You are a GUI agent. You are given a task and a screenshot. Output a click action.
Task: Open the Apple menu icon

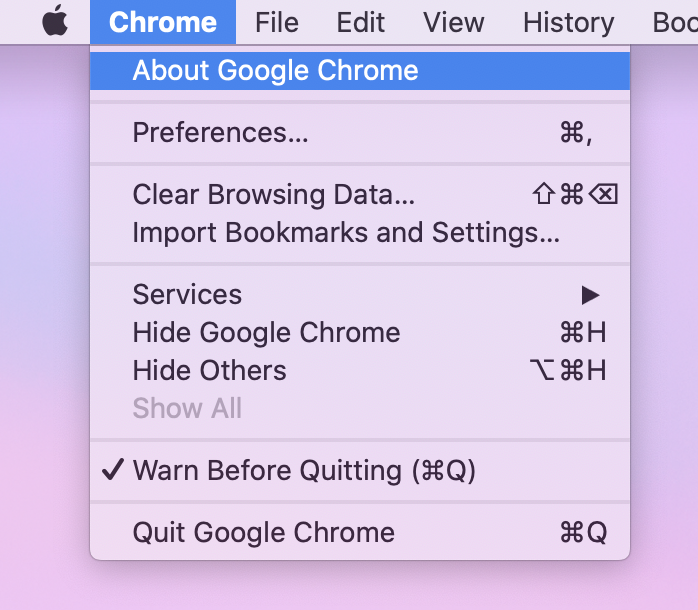click(55, 22)
